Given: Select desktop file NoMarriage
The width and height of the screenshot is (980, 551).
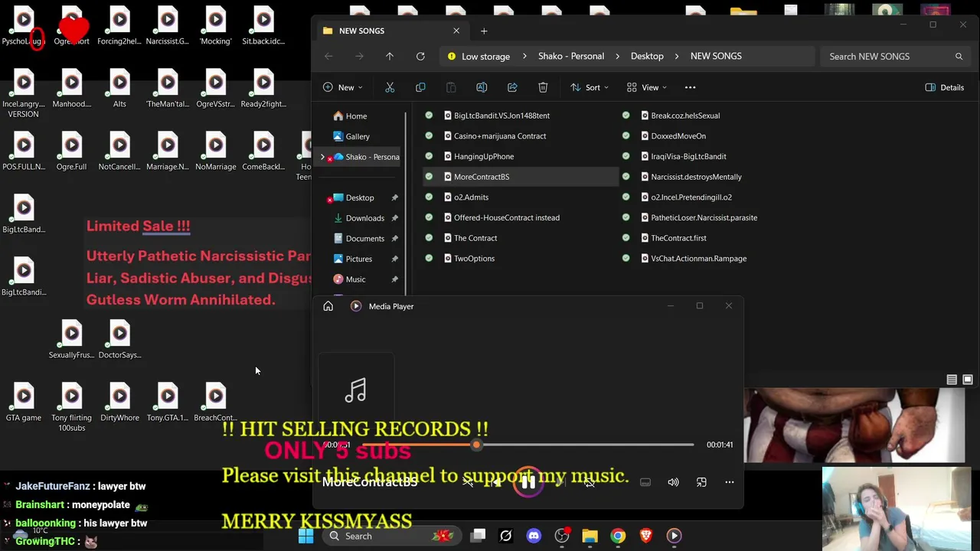Looking at the screenshot, I should (x=215, y=152).
